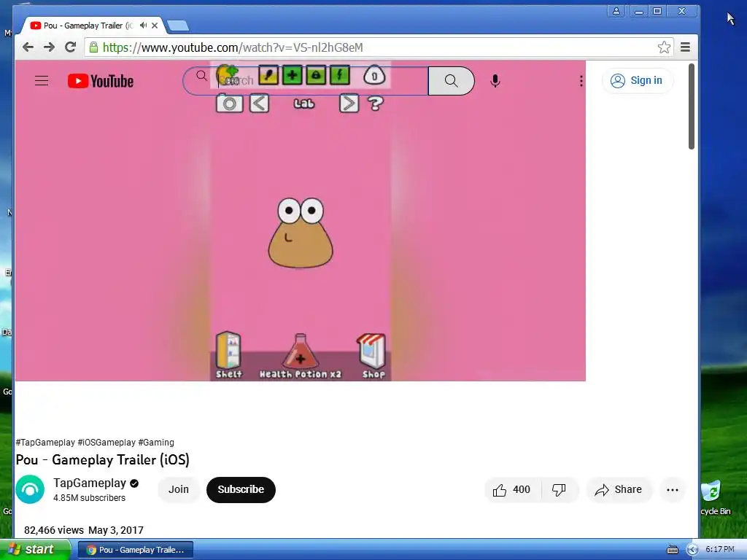This screenshot has width=747, height=560.
Task: Click the page vertical scrollbar thumb
Action: click(692, 106)
